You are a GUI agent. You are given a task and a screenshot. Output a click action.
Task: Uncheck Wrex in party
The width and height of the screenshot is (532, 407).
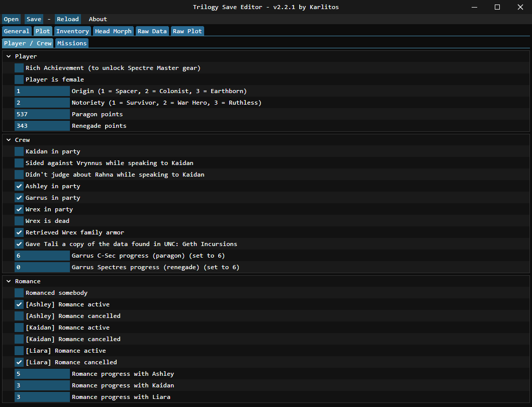(19, 209)
